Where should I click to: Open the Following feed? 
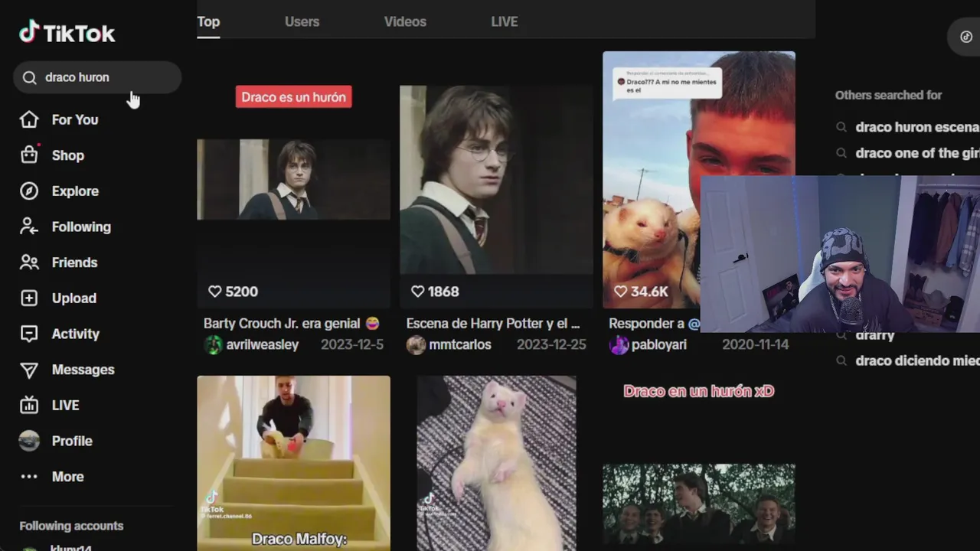point(81,227)
